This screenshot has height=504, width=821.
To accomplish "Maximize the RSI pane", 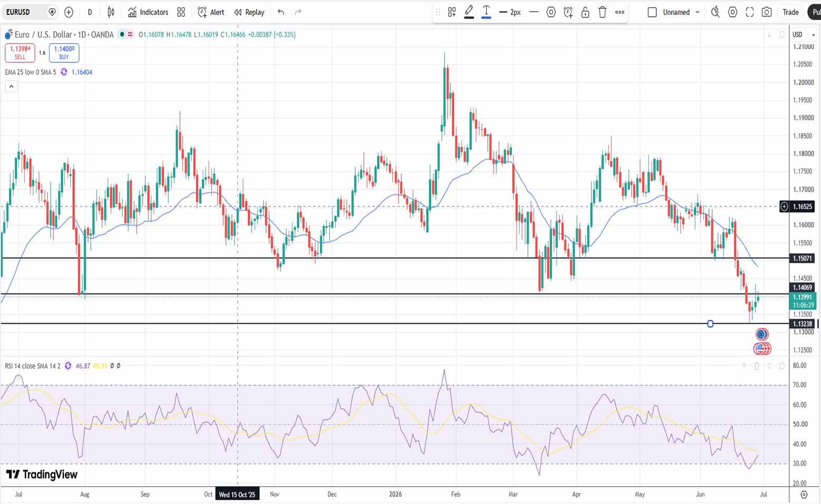I will point(782,365).
